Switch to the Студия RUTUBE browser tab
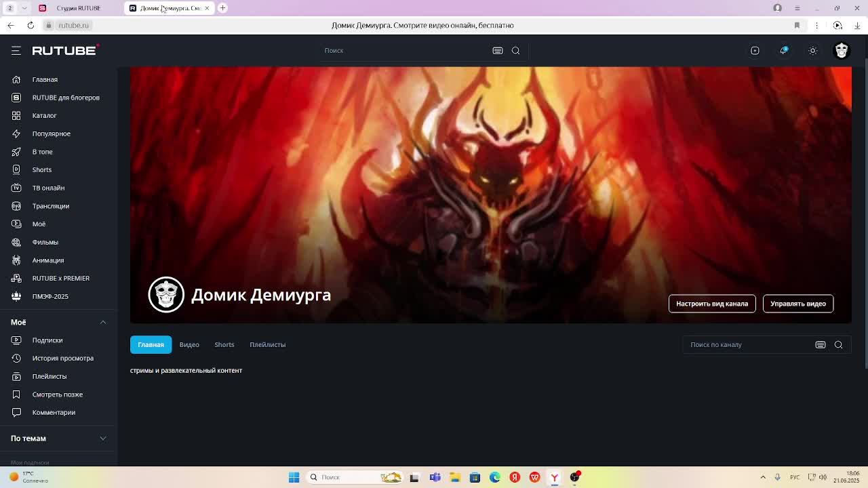868x488 pixels. coord(78,8)
